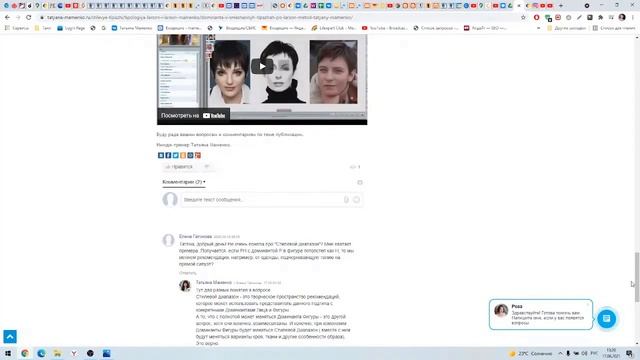Click the Роза chat greeting message

click(547, 318)
